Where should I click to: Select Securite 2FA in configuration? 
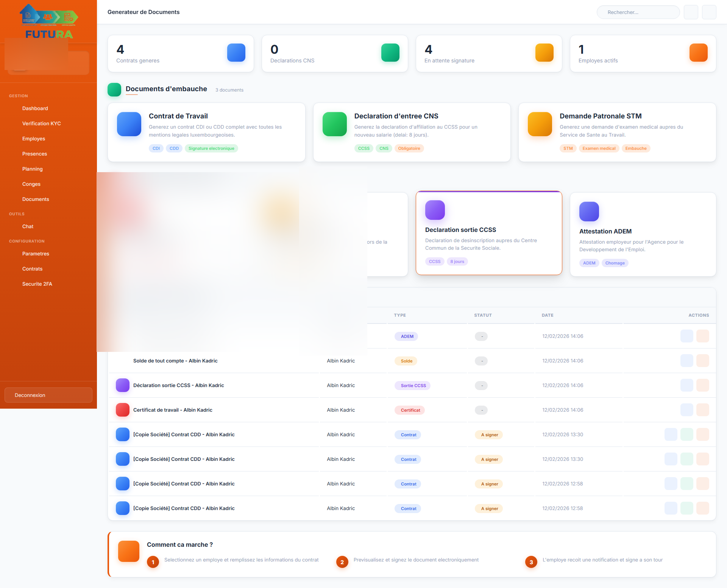[37, 284]
